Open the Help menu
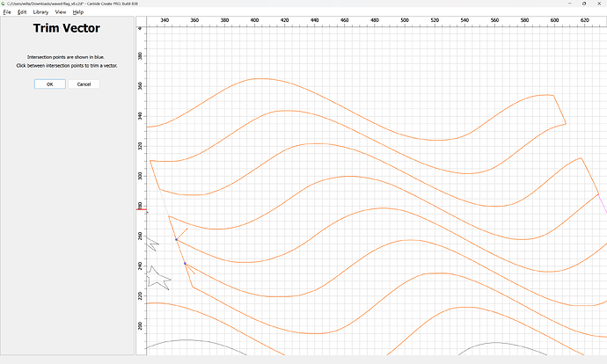This screenshot has height=364, width=607. pyautogui.click(x=78, y=12)
